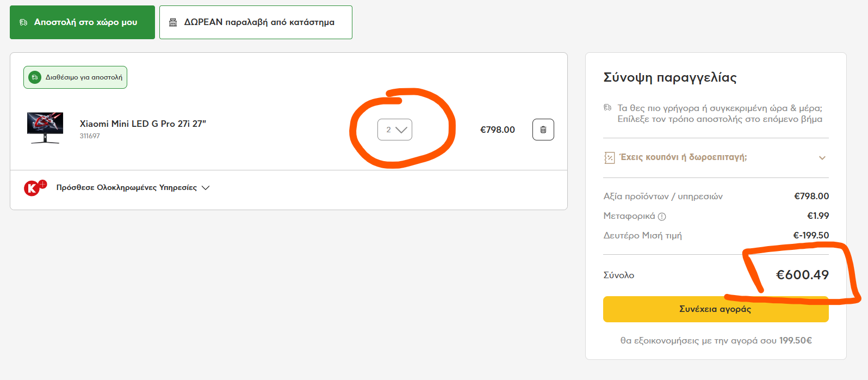Click the €600.49 total amount
This screenshot has width=868, height=380.
point(802,275)
